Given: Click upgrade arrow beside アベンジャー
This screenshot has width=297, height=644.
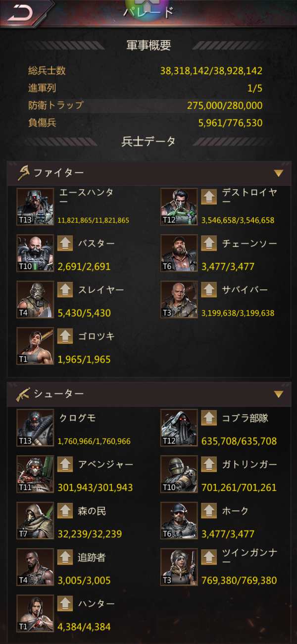Looking at the screenshot, I should pos(65,465).
